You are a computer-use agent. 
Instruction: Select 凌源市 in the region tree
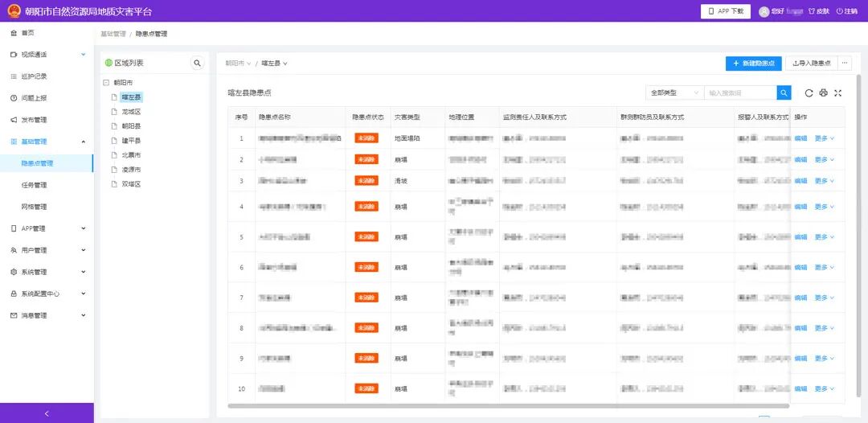[x=131, y=170]
